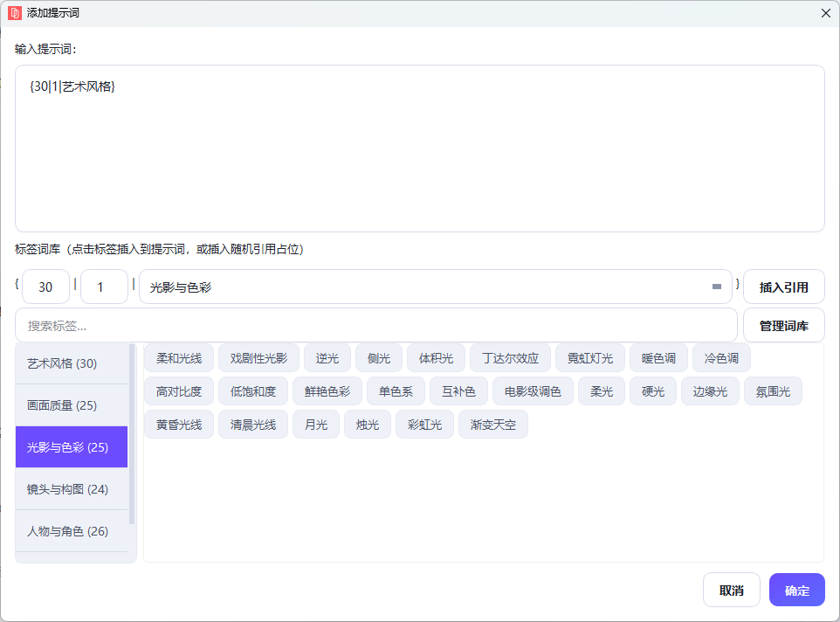Select 艺术风格 (30) category

coord(72,363)
